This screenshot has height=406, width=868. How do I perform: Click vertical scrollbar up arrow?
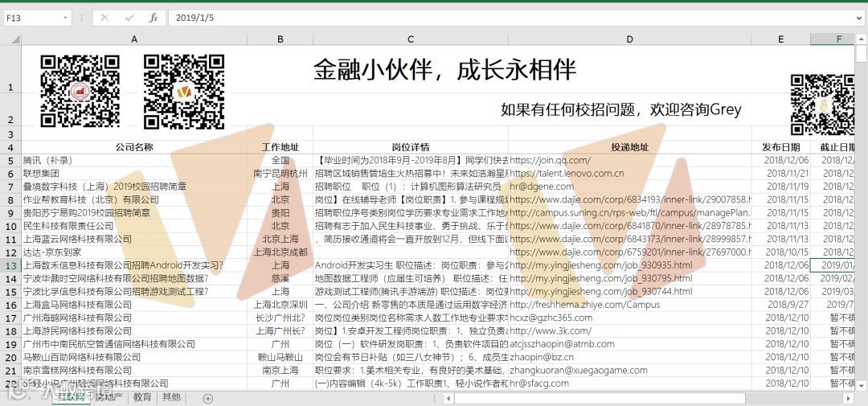pos(862,39)
